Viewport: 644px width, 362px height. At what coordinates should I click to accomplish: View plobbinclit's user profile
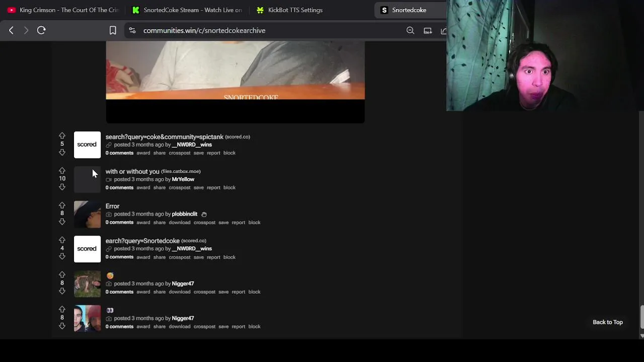(185, 214)
